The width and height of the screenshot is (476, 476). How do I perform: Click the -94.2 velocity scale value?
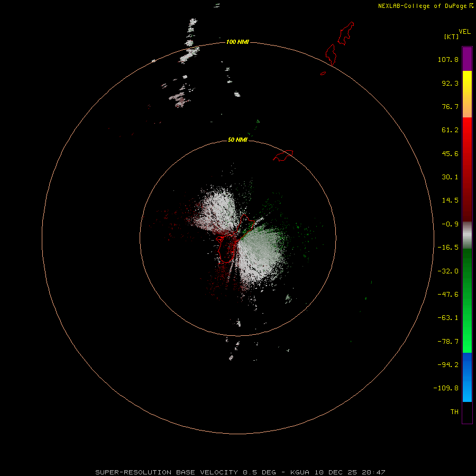(448, 365)
